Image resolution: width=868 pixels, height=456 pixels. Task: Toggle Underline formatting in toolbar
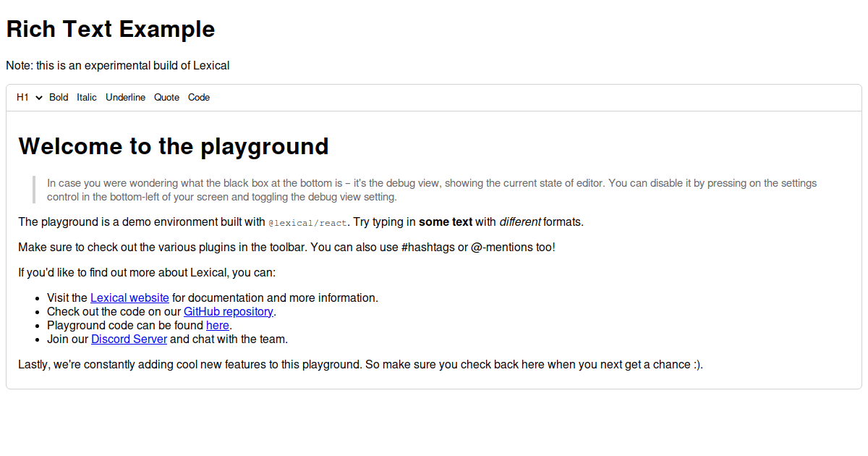pyautogui.click(x=125, y=98)
